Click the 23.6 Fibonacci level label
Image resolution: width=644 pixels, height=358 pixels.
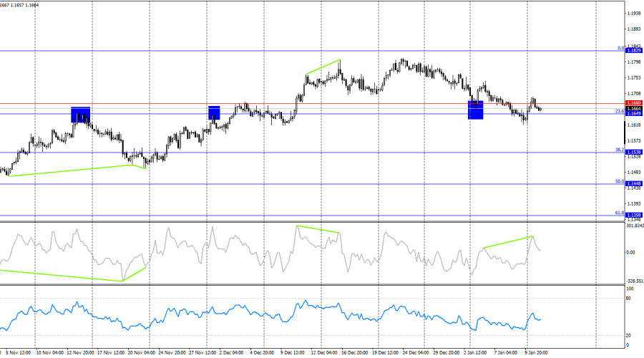click(x=620, y=111)
